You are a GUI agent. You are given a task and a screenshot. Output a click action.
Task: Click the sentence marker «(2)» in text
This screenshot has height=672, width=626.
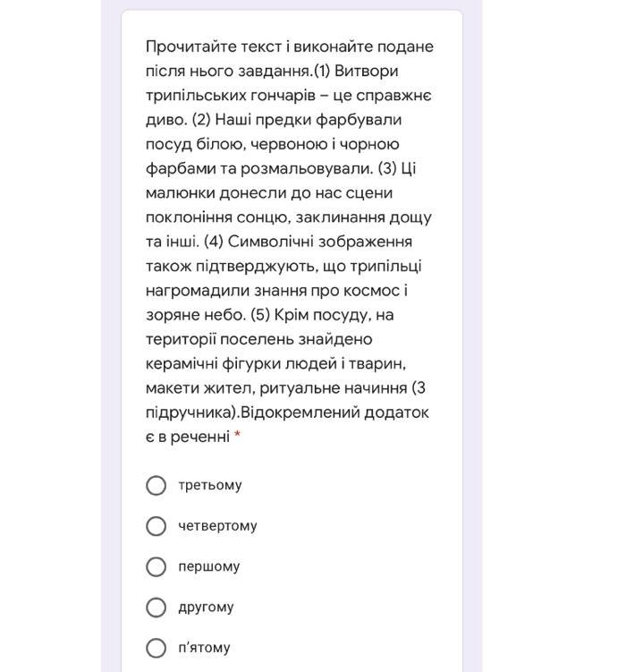click(201, 120)
